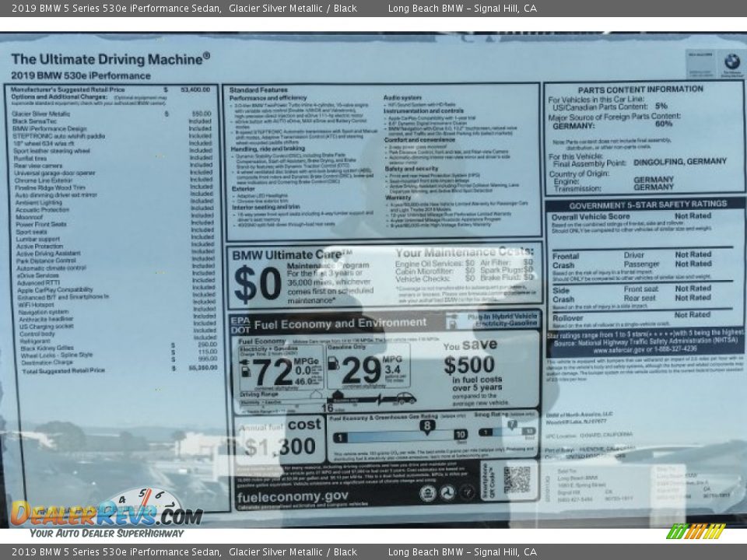Image resolution: width=747 pixels, height=560 pixels.
Task: Select the Parts Content Information header
Action: [640, 89]
